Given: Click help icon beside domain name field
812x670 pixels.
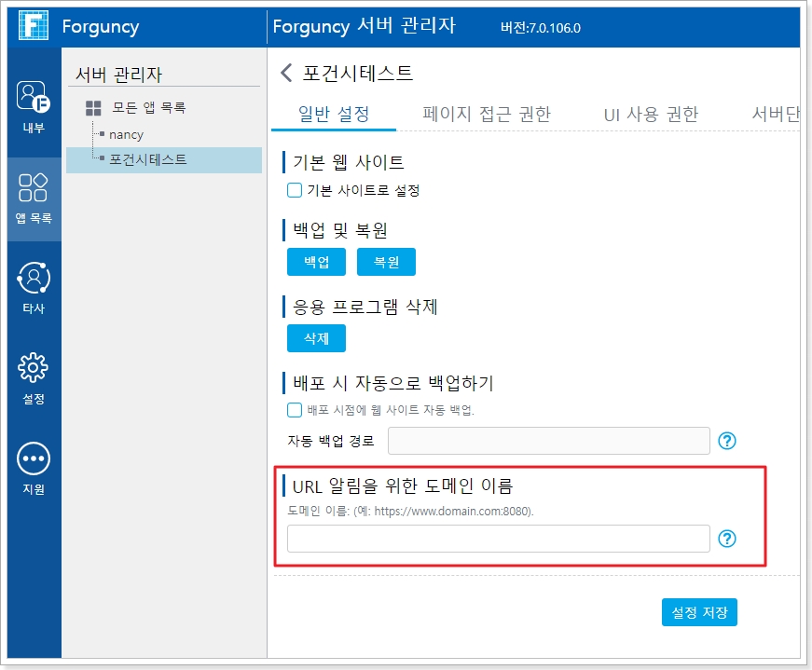Looking at the screenshot, I should (x=727, y=539).
